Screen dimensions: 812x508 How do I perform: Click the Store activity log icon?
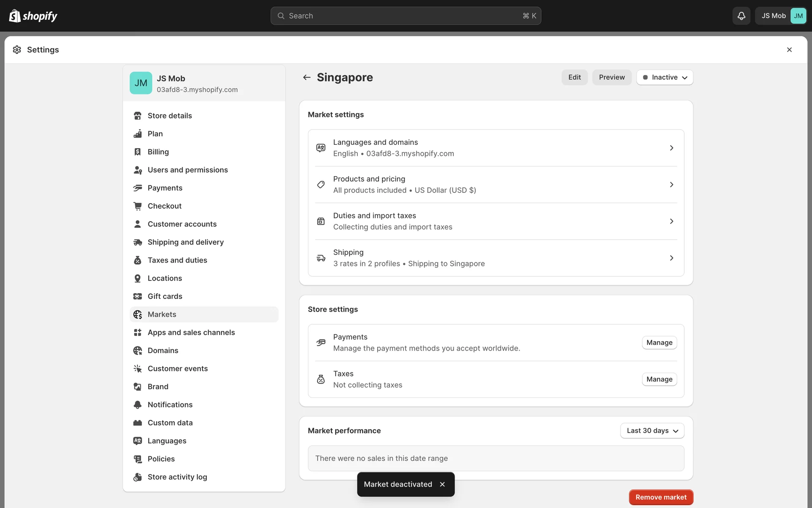click(137, 477)
